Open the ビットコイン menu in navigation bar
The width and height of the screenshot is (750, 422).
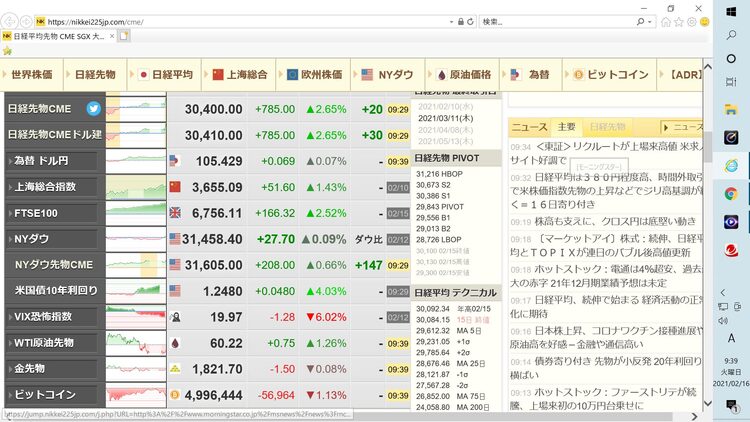[x=610, y=75]
